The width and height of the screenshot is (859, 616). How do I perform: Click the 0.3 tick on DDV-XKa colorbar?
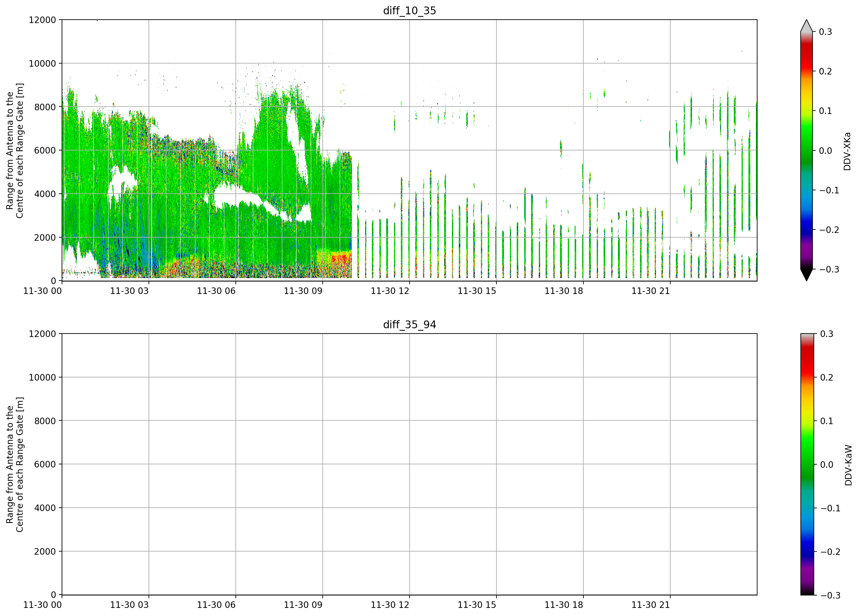click(x=826, y=32)
